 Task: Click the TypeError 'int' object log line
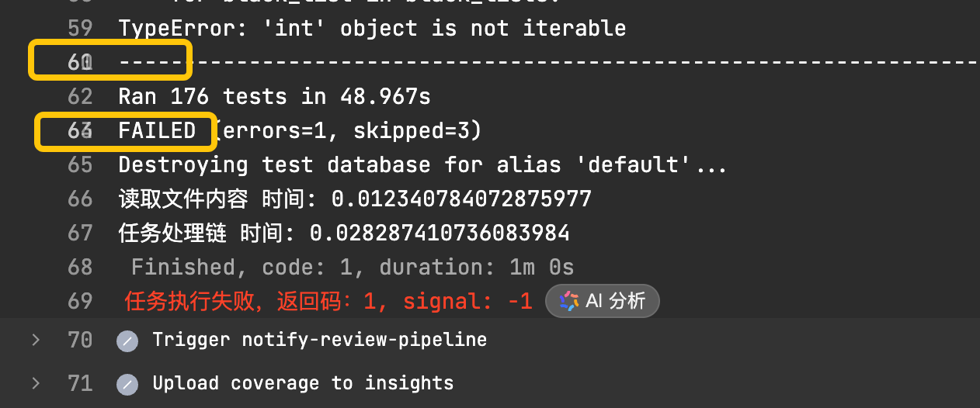click(x=372, y=29)
